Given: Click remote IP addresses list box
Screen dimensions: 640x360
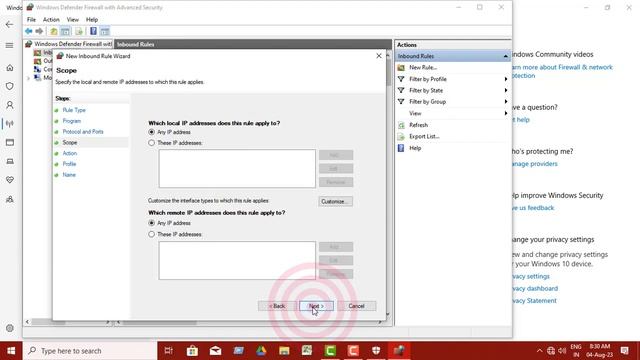Looking at the screenshot, I should [x=237, y=260].
